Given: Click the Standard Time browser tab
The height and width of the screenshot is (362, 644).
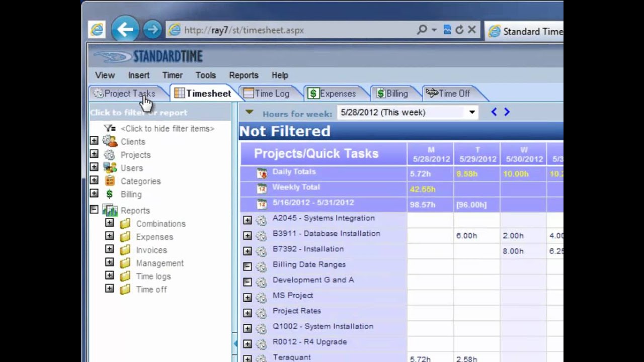Looking at the screenshot, I should 525,31.
